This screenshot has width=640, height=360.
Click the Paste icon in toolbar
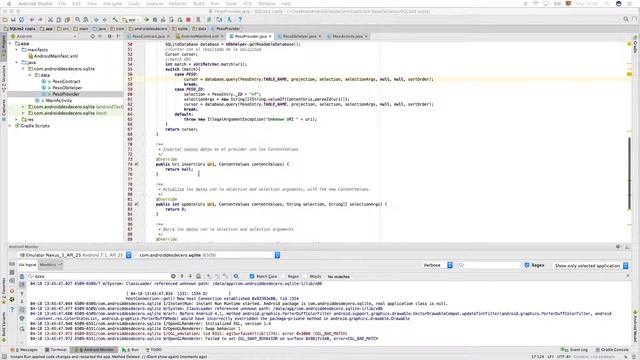67,20
